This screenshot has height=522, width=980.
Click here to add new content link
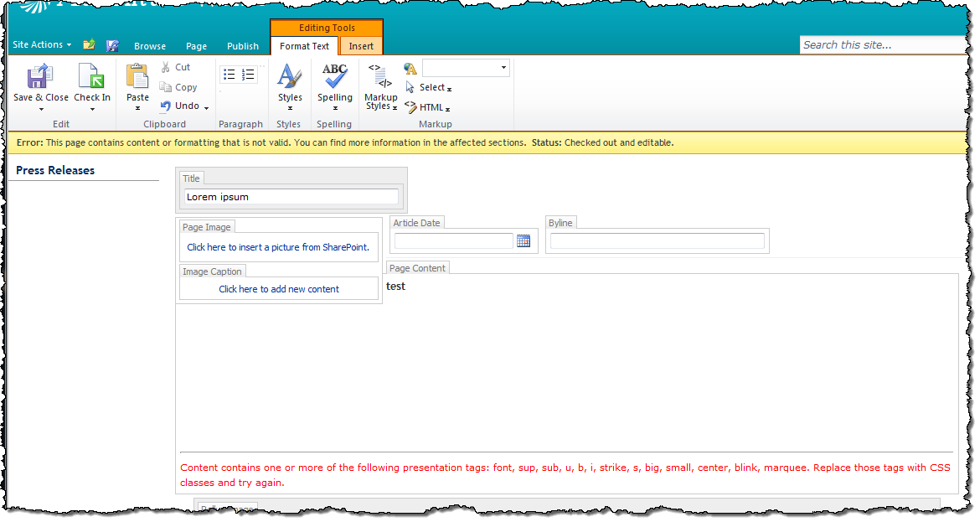tap(279, 289)
